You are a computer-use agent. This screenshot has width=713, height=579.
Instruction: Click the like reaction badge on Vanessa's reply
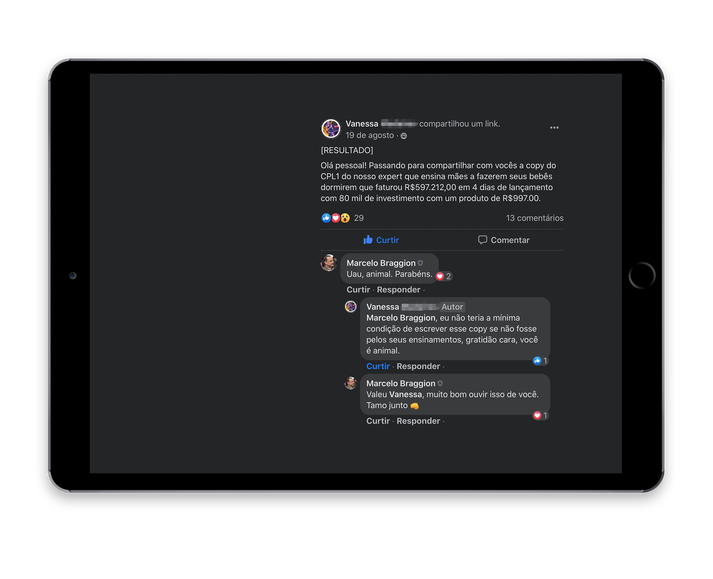(540, 361)
